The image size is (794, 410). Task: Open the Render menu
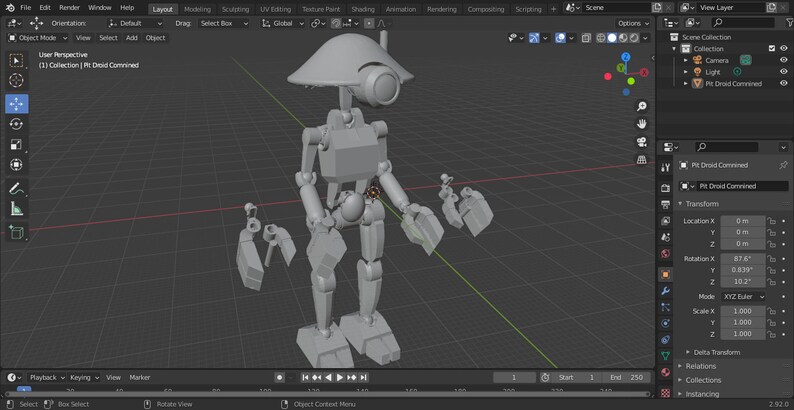click(x=69, y=8)
